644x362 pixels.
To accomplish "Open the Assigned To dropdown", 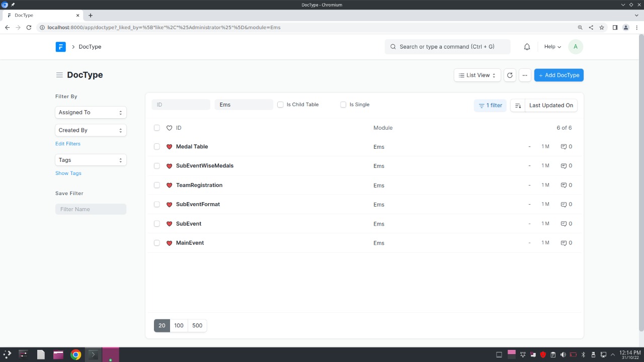I will [91, 113].
